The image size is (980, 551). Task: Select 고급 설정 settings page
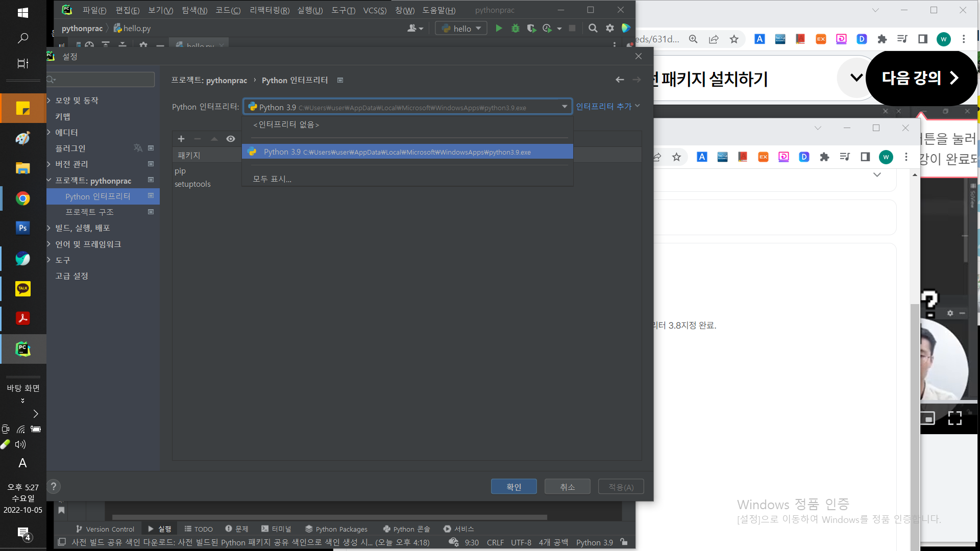103,276
